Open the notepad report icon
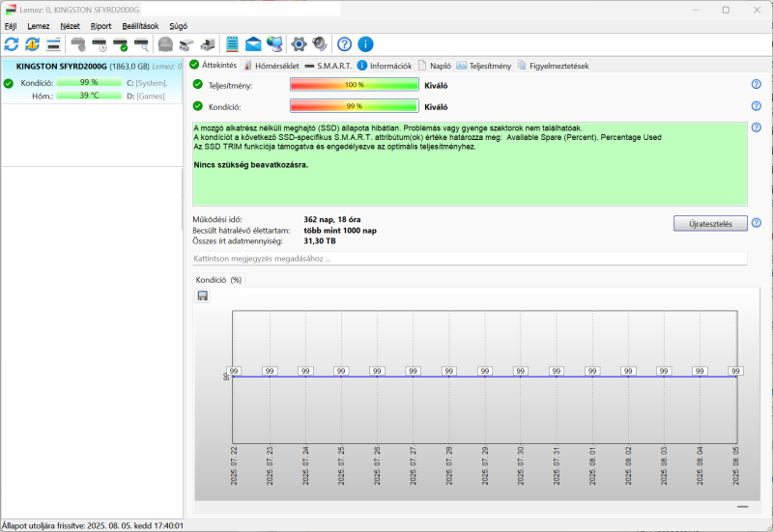This screenshot has height=532, width=773. point(232,44)
